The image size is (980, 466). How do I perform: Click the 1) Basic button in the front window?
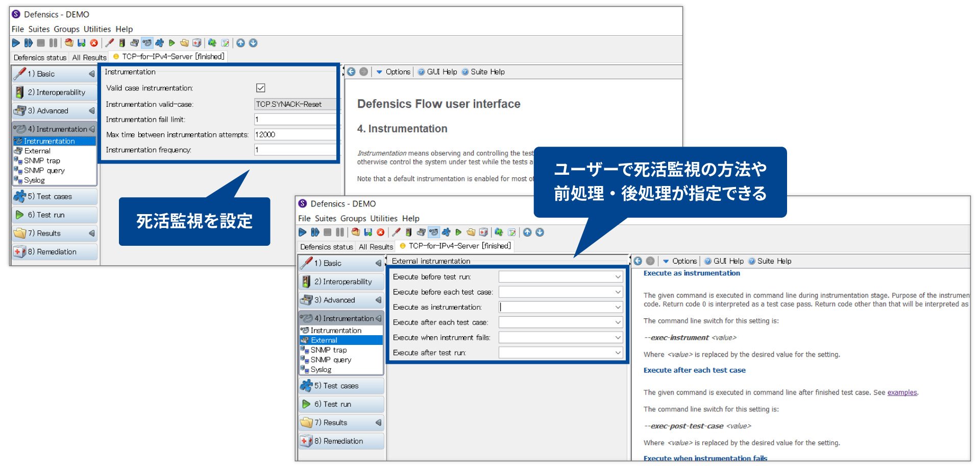click(x=341, y=263)
